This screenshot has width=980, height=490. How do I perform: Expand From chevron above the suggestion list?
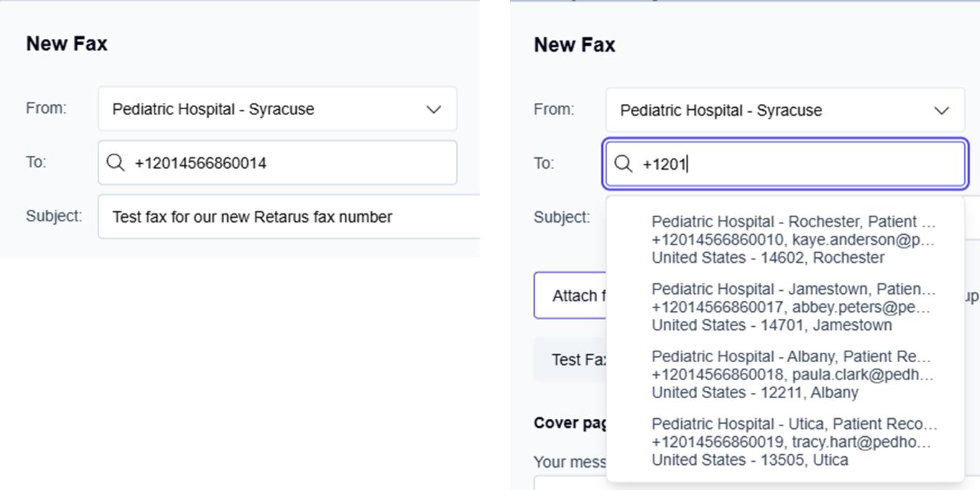[x=941, y=111]
